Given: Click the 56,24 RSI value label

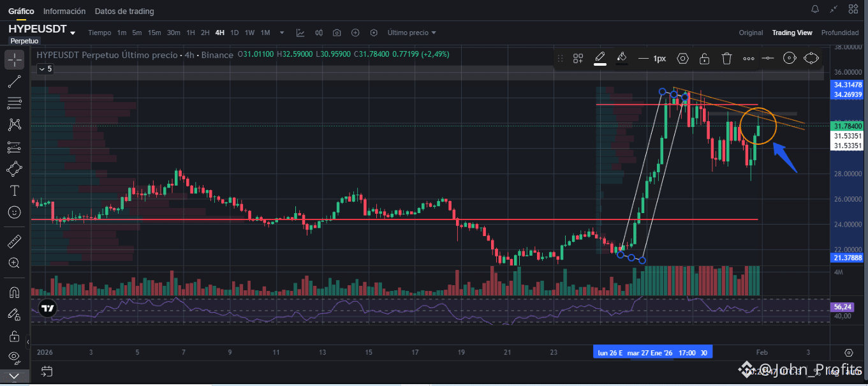Looking at the screenshot, I should tap(842, 307).
